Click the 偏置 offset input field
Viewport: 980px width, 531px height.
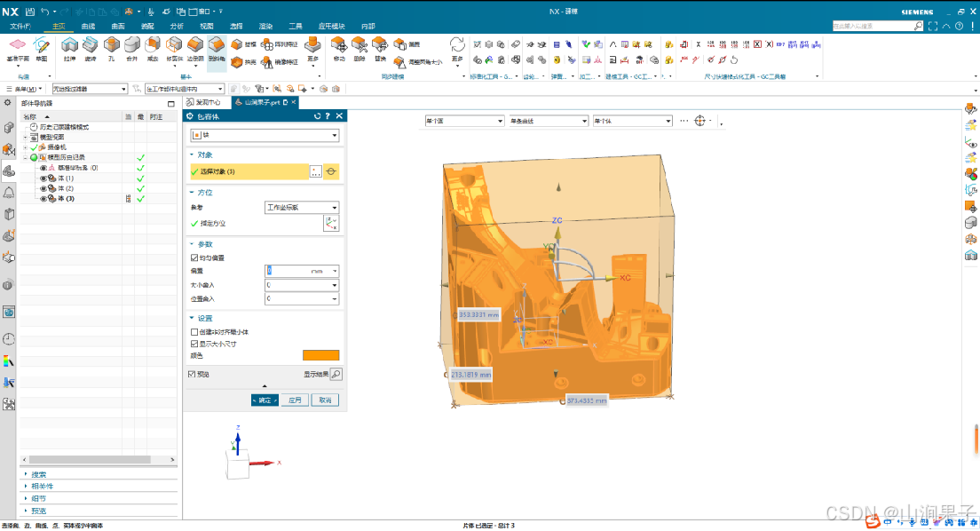tap(302, 271)
